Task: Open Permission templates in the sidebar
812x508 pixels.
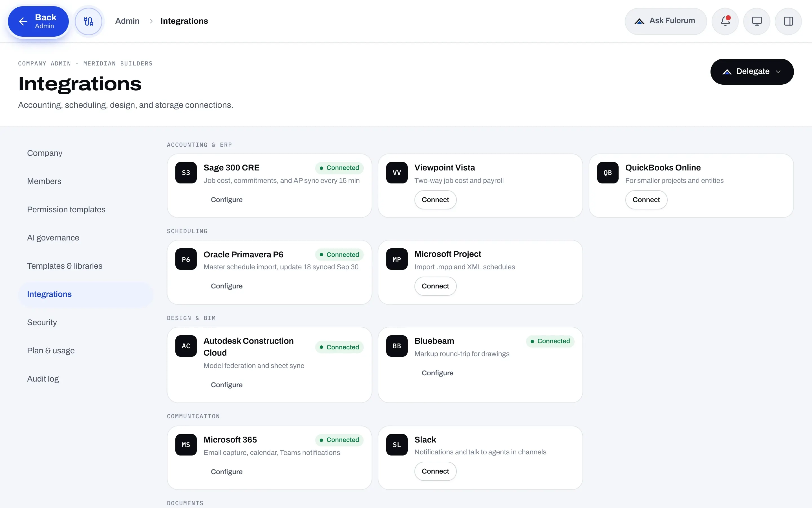Action: (85, 209)
